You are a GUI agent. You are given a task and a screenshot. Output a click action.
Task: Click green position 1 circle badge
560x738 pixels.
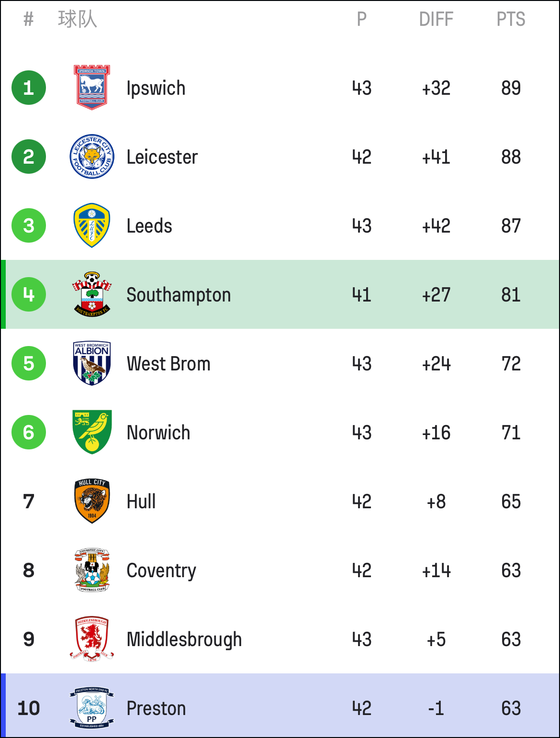click(x=29, y=88)
